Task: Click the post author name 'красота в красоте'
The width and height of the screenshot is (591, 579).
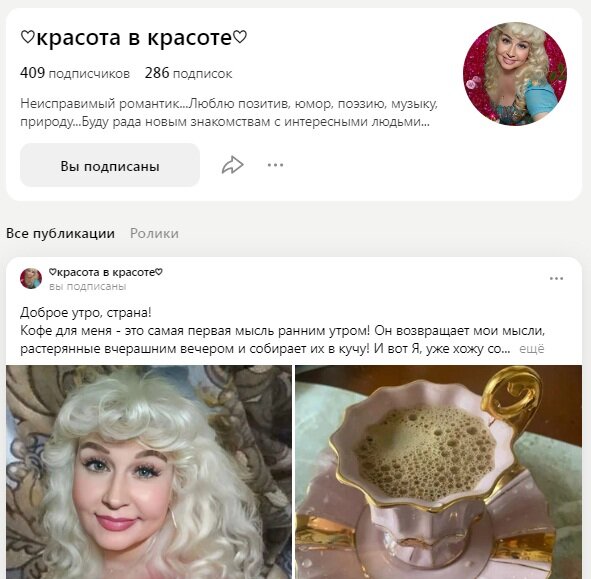Action: 106,272
